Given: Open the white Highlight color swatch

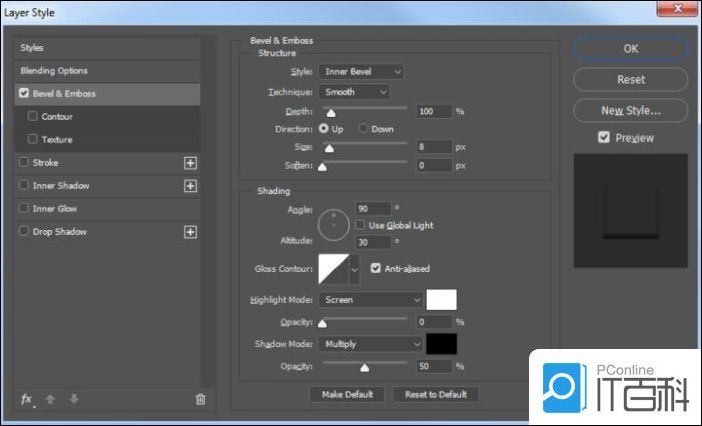Looking at the screenshot, I should point(441,300).
